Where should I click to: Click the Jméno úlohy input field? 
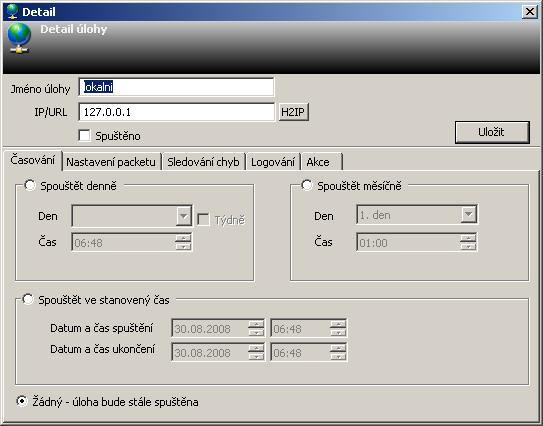point(176,87)
